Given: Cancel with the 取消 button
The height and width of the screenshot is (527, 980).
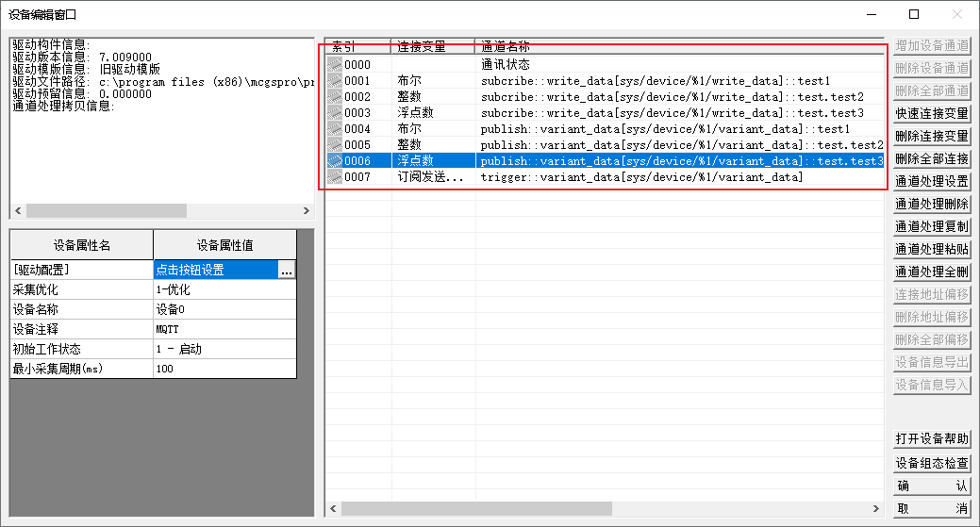Looking at the screenshot, I should pos(931,509).
